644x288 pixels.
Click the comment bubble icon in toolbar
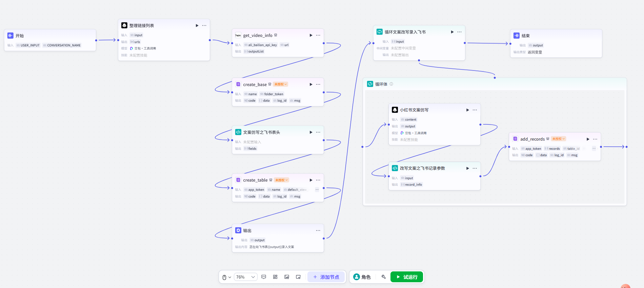264,277
